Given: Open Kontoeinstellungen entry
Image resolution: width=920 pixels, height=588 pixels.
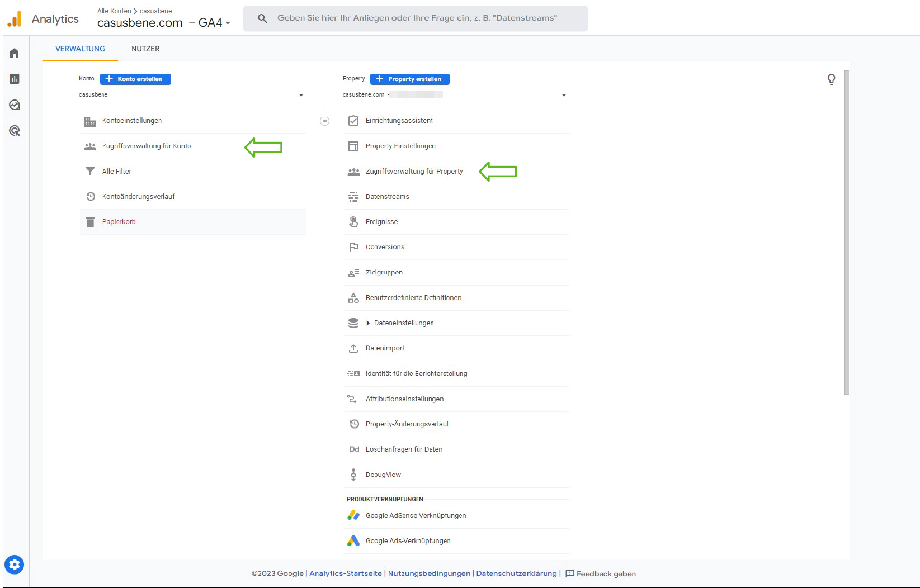Looking at the screenshot, I should pyautogui.click(x=132, y=121).
